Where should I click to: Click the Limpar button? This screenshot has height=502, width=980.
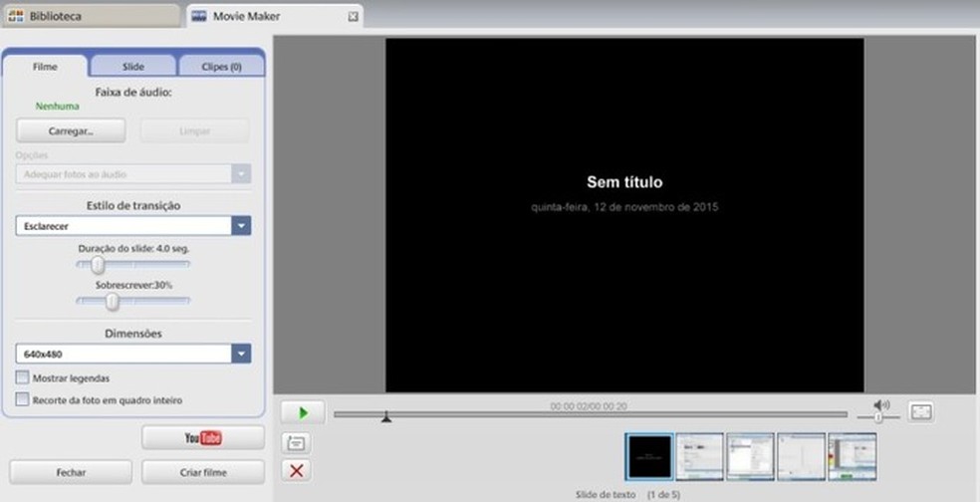tap(195, 131)
